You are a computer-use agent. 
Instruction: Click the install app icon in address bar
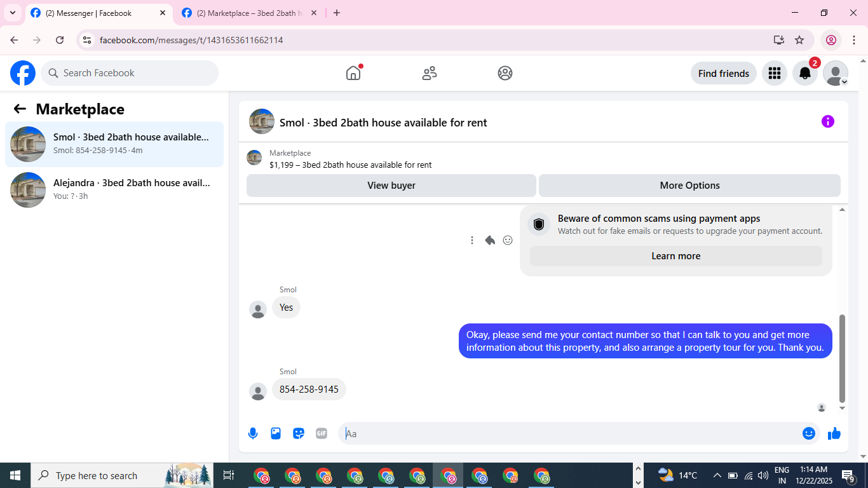click(x=779, y=40)
